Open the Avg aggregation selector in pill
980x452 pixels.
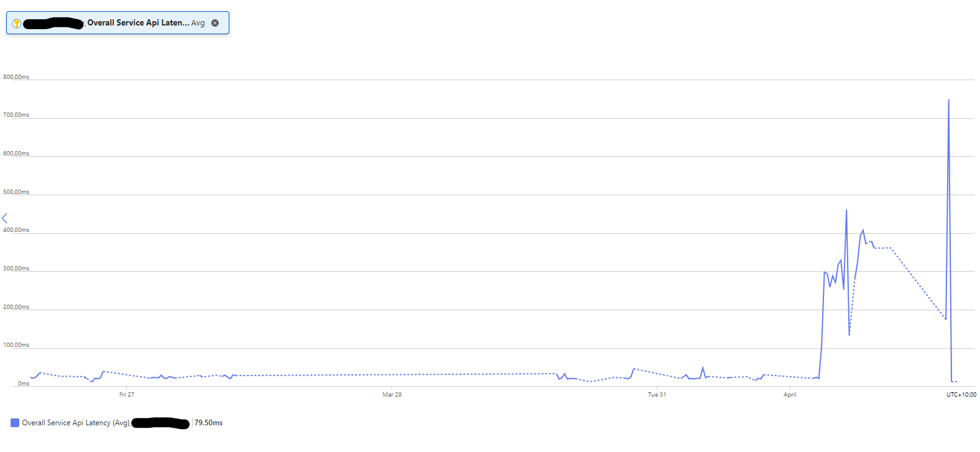[x=198, y=23]
